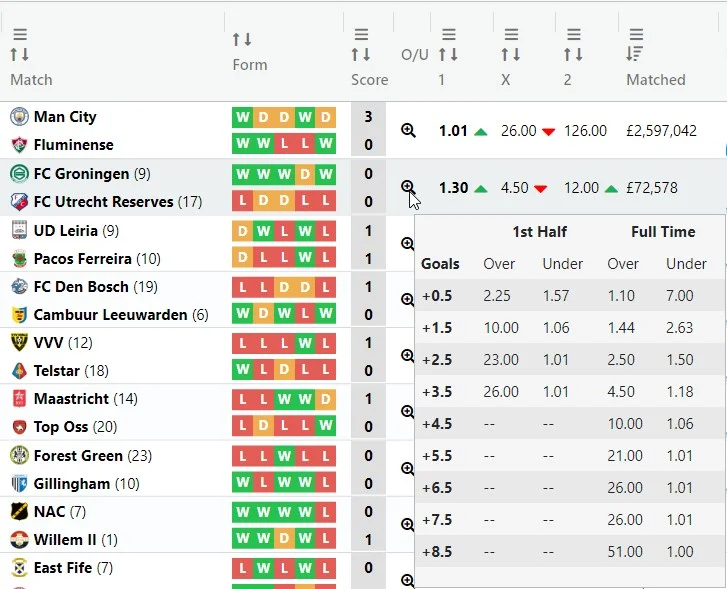Select full-time Over +2.5 odds 2.50

[623, 359]
